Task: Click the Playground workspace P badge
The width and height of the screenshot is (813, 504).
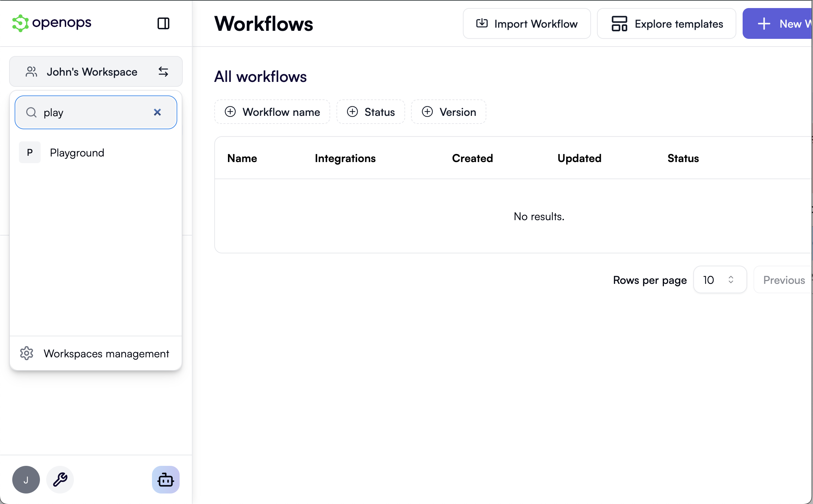Action: tap(30, 152)
